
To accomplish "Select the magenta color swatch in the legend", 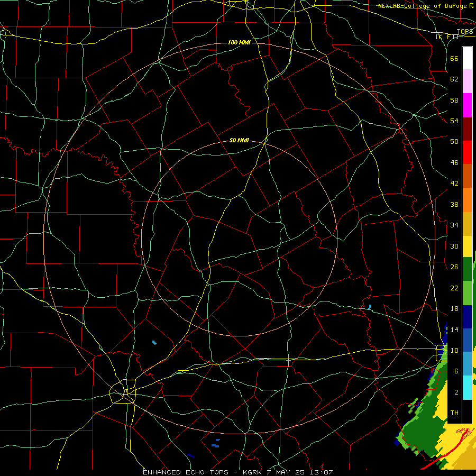I will [x=467, y=105].
